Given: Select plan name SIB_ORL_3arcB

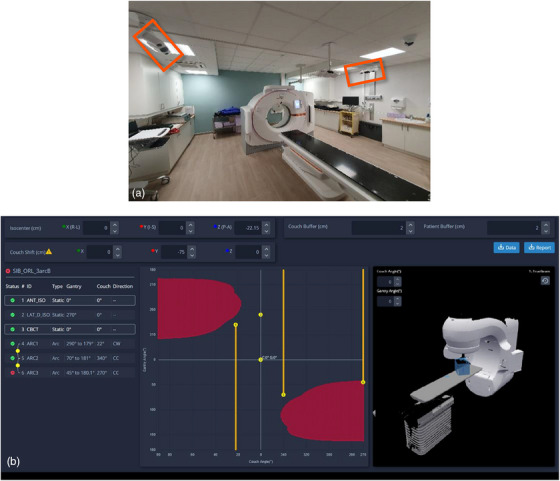Looking at the screenshot, I should click(x=31, y=271).
